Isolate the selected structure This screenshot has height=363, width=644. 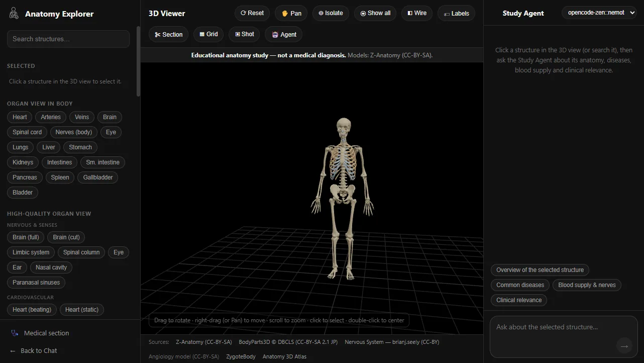[331, 13]
